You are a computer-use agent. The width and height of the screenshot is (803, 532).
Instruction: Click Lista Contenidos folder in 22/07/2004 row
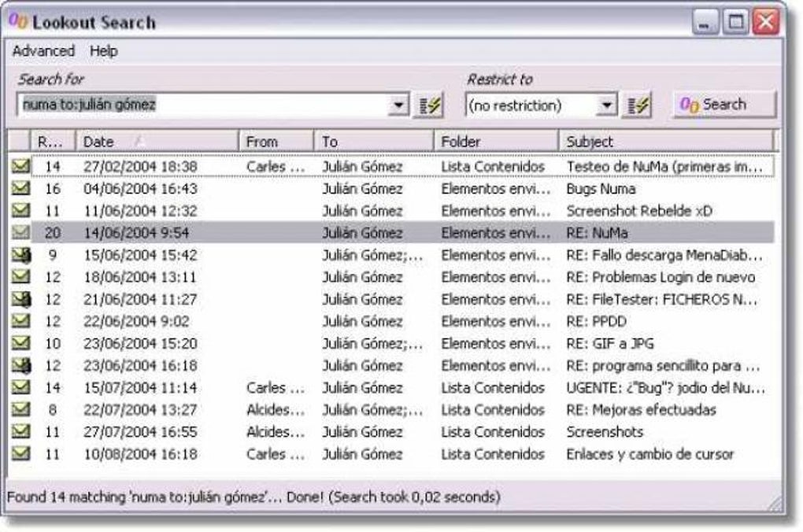tap(493, 410)
